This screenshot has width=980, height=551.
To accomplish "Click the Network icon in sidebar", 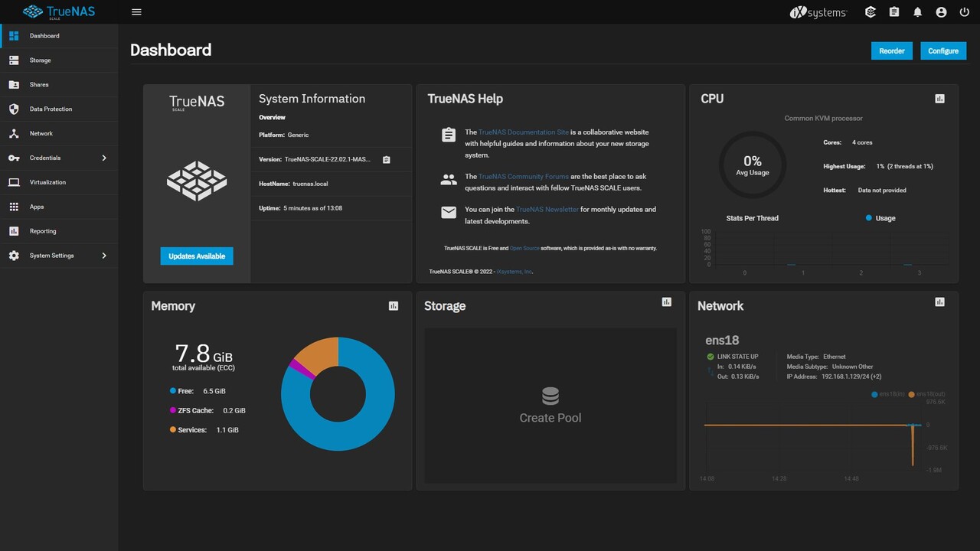I will click(14, 133).
